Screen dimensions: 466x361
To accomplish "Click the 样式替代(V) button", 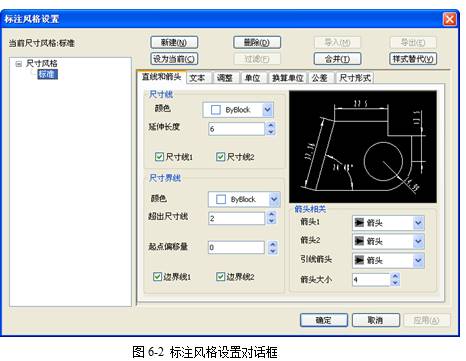I will coord(413,59).
